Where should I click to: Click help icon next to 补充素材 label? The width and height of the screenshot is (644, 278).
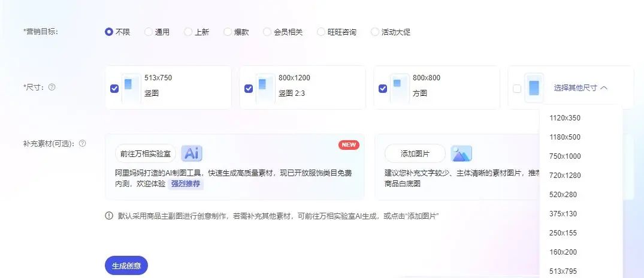click(x=82, y=144)
